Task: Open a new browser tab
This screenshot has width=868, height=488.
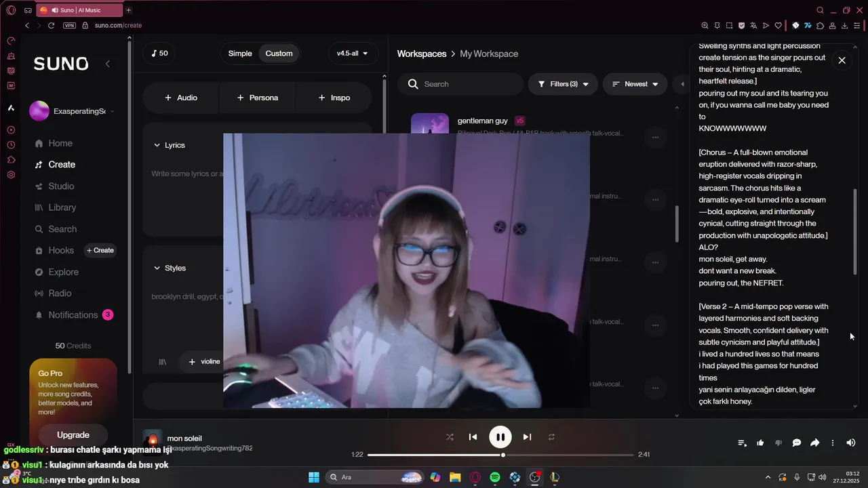Action: coord(128,10)
